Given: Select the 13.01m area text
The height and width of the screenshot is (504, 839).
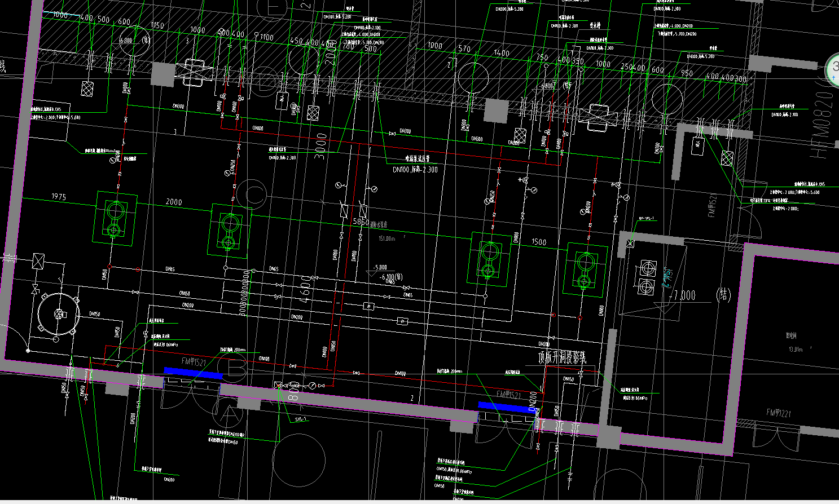Looking at the screenshot, I should (x=796, y=350).
